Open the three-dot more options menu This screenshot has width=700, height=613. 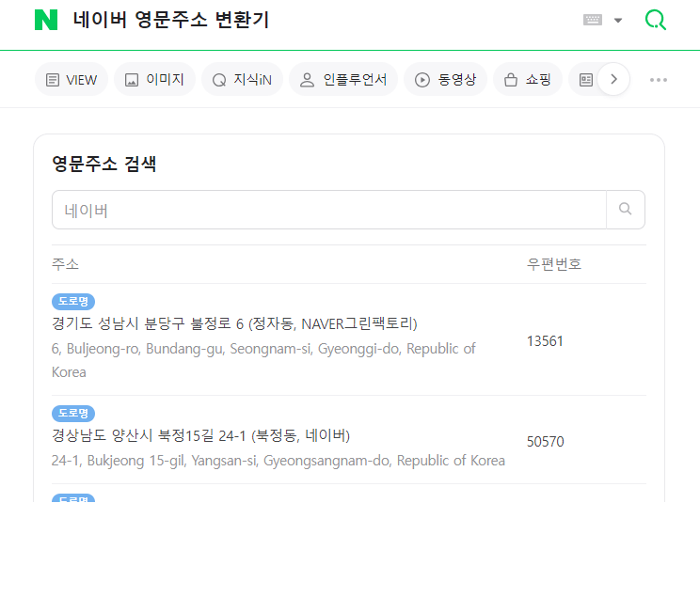coord(659,80)
